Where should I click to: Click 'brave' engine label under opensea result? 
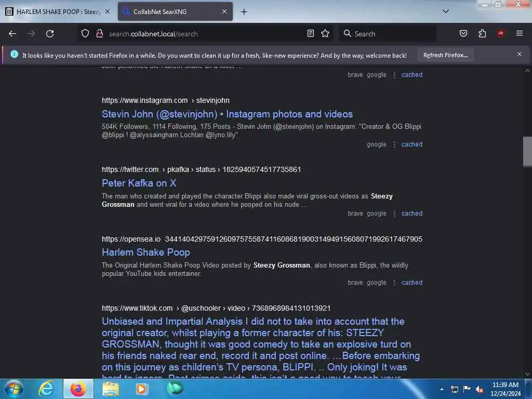coord(355,283)
